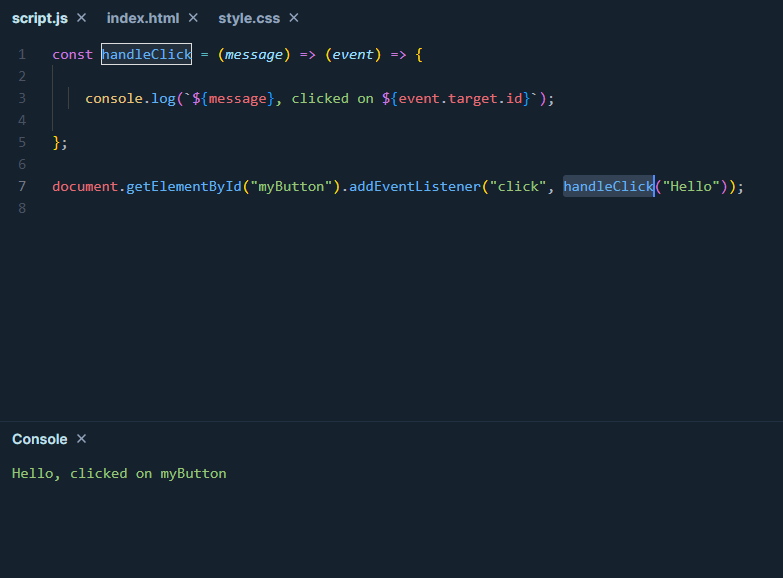Click the "click" string on line 7
This screenshot has width=783, height=578.
(518, 186)
